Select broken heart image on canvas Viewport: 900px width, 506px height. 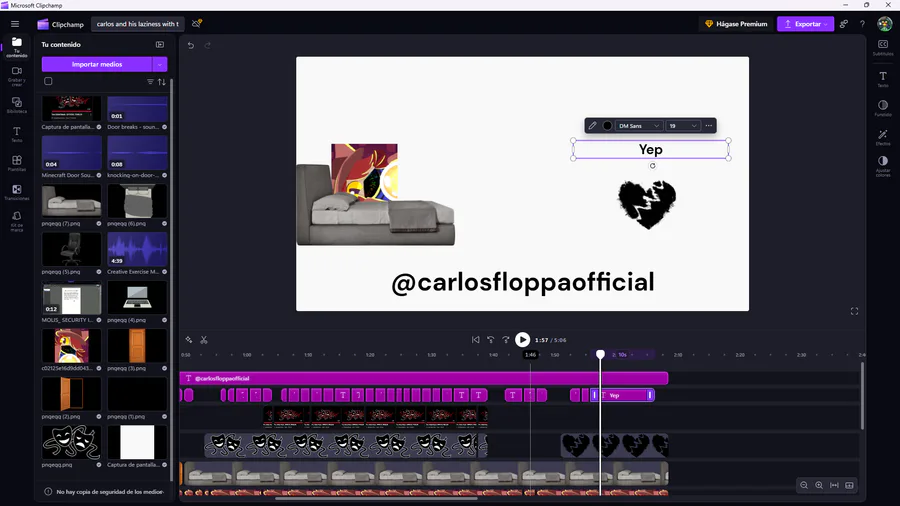(x=647, y=204)
